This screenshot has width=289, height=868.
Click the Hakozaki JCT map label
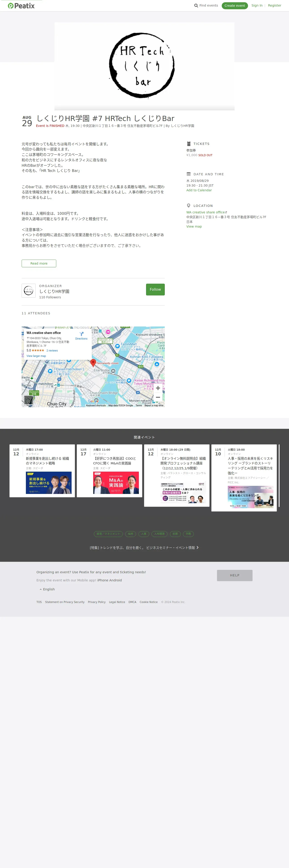pyautogui.click(x=105, y=341)
